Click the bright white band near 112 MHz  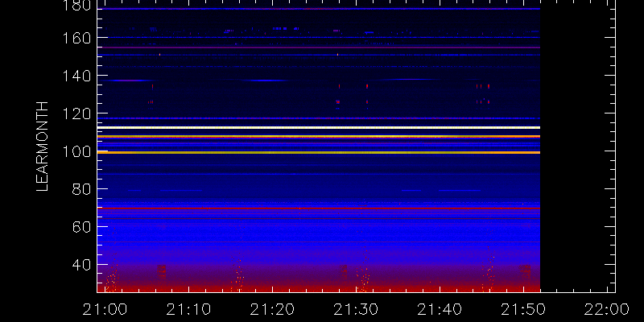coord(318,127)
